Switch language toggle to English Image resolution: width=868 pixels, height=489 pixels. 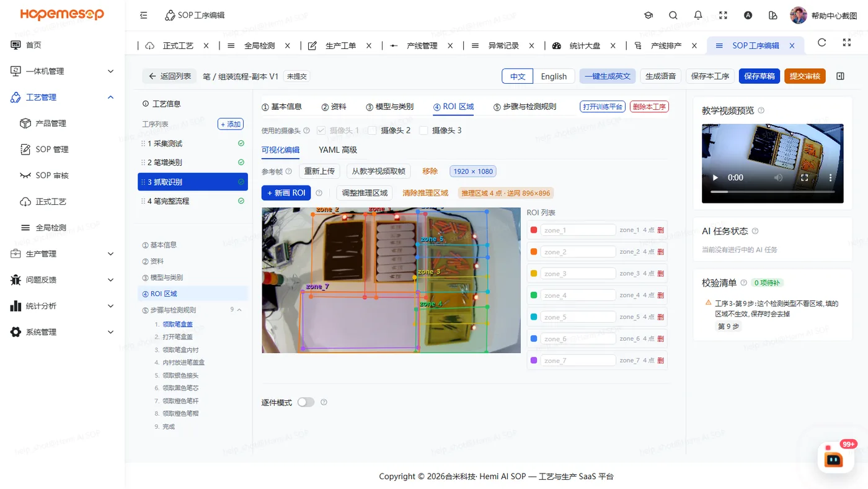point(554,76)
